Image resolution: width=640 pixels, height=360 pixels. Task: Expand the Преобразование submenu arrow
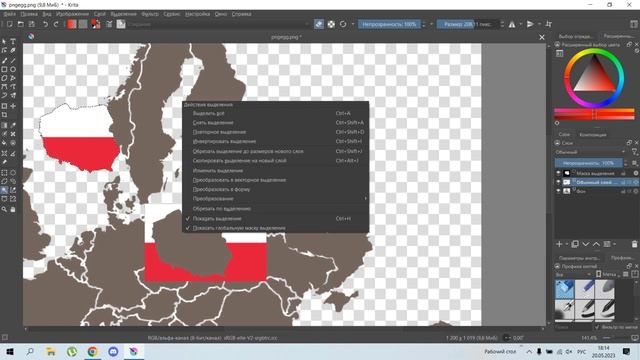tap(365, 199)
